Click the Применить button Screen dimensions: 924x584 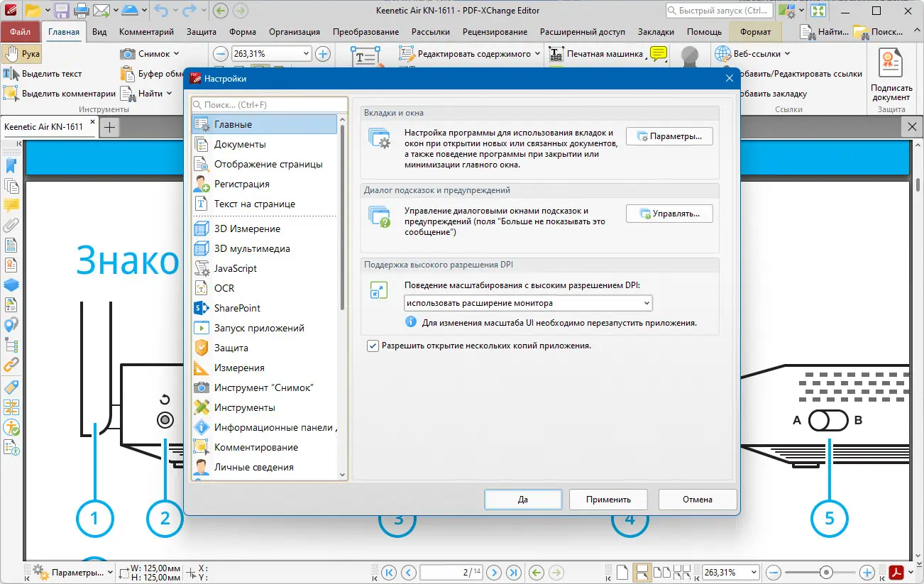click(x=609, y=499)
